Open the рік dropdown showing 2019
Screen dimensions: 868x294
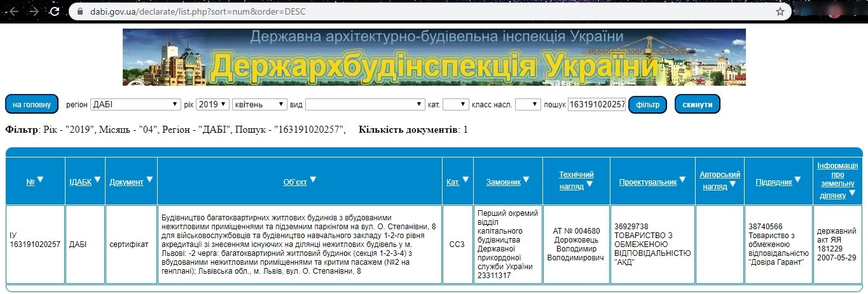pos(212,104)
